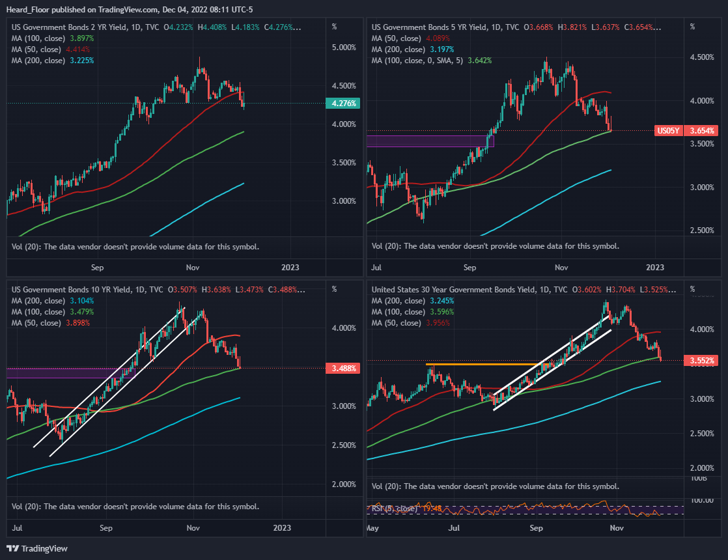This screenshot has width=728, height=560.
Task: Select MA (100, close) 3.479% in 10 YR chart
Action: tap(53, 312)
